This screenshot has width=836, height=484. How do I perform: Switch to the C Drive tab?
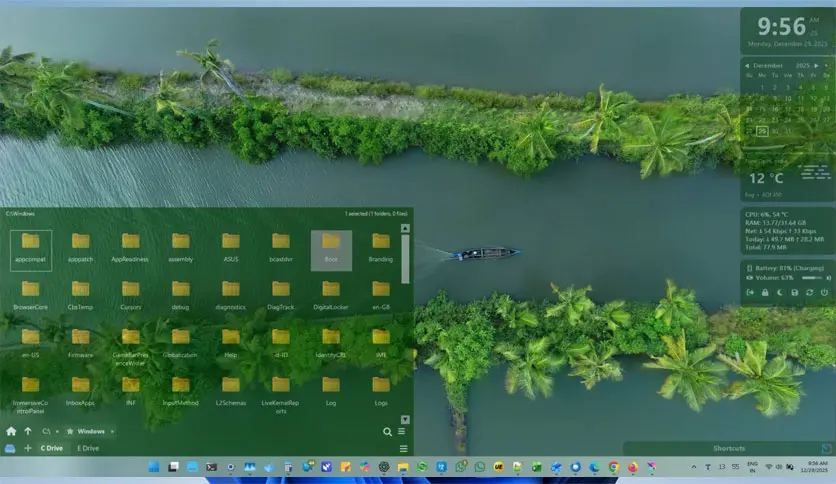(x=52, y=448)
